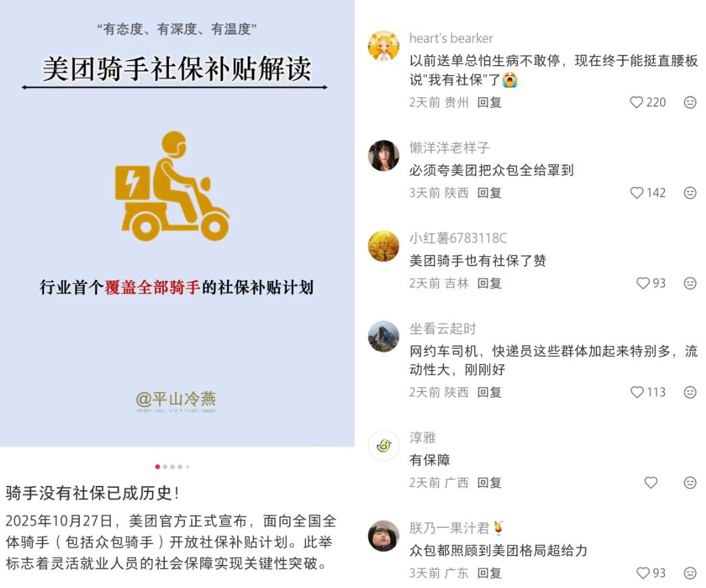This screenshot has width=706, height=588.
Task: Reply to 淳雅's comment
Action: coord(489,483)
